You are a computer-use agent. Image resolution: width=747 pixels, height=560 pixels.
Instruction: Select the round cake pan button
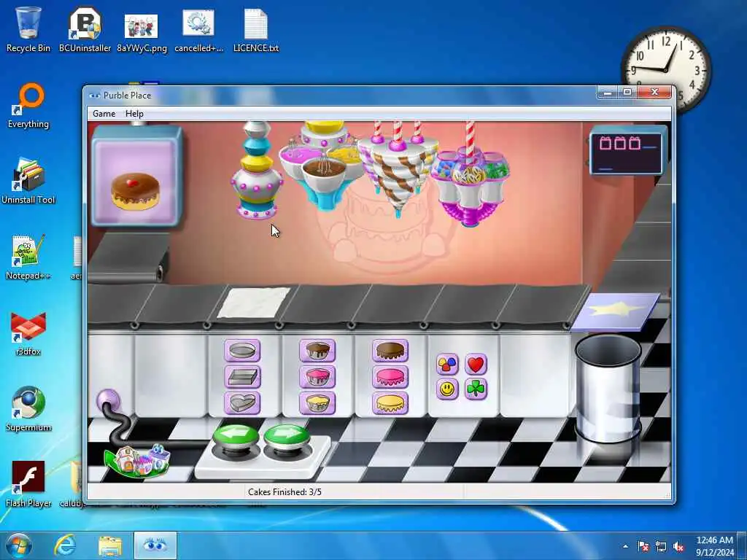242,351
